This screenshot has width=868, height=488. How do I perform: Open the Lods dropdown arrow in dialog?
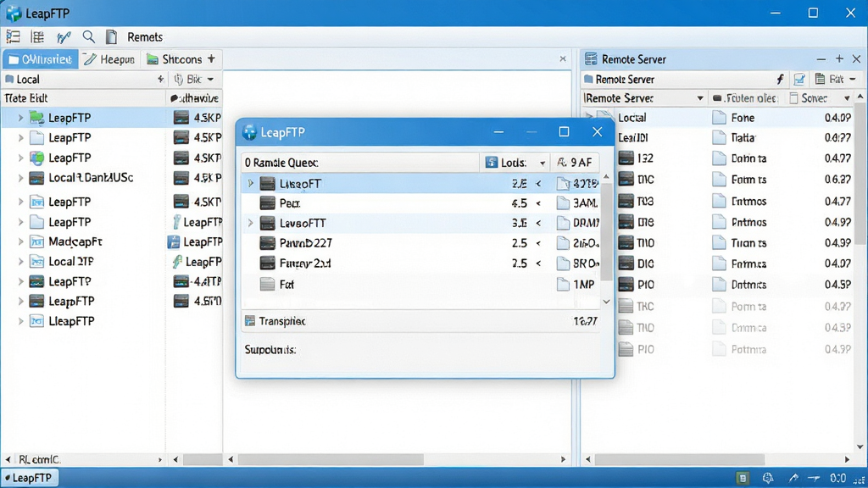(x=542, y=164)
